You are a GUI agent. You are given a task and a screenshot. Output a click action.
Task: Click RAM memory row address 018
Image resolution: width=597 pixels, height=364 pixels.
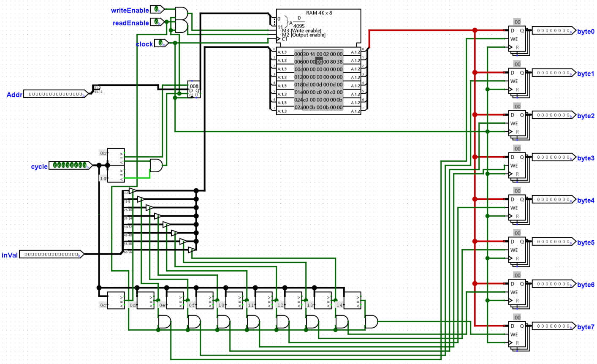coord(298,84)
